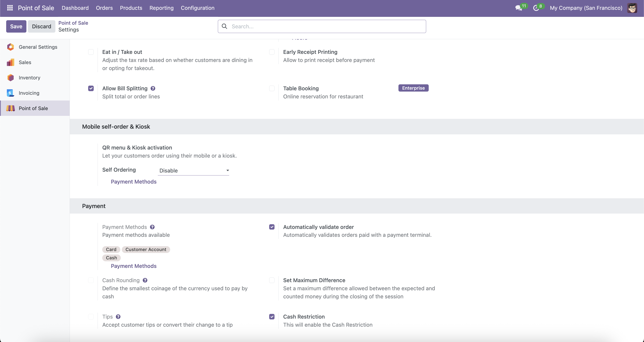Uncheck Allow Bill Splitting
The height and width of the screenshot is (342, 644).
coord(91,89)
